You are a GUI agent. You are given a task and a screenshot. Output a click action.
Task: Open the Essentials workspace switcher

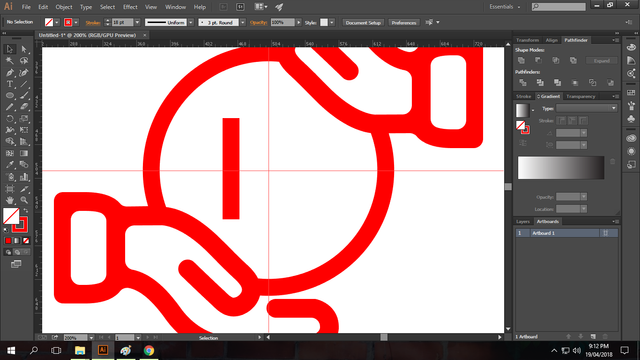[505, 7]
